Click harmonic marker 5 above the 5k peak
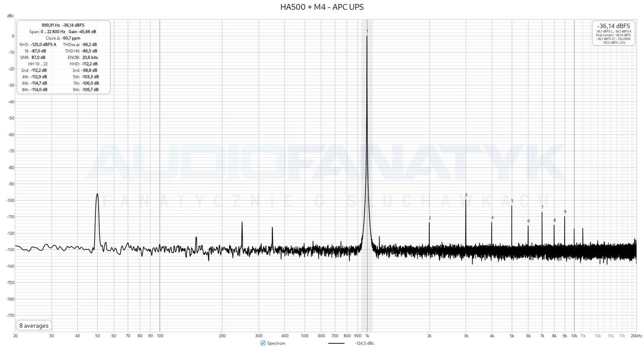 click(512, 201)
